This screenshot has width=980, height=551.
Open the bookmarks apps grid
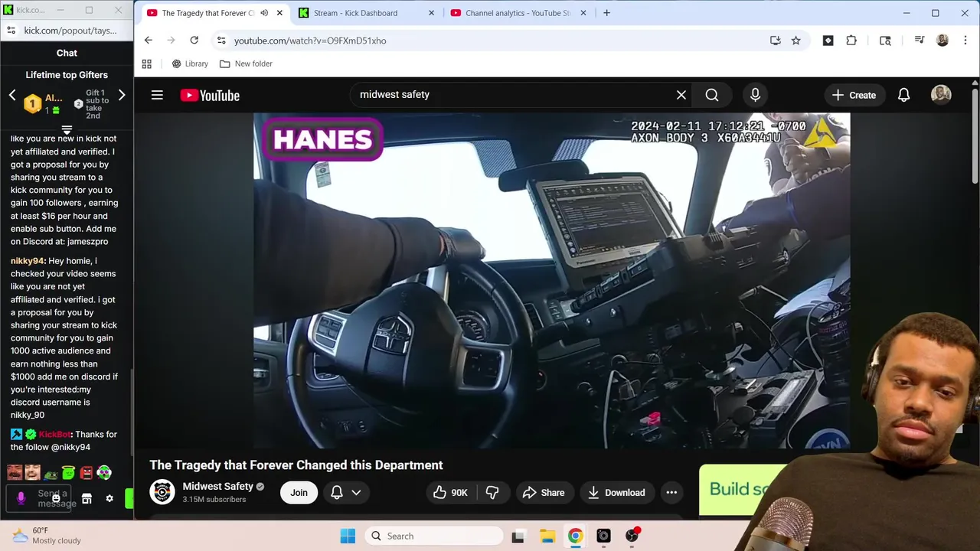pos(147,64)
